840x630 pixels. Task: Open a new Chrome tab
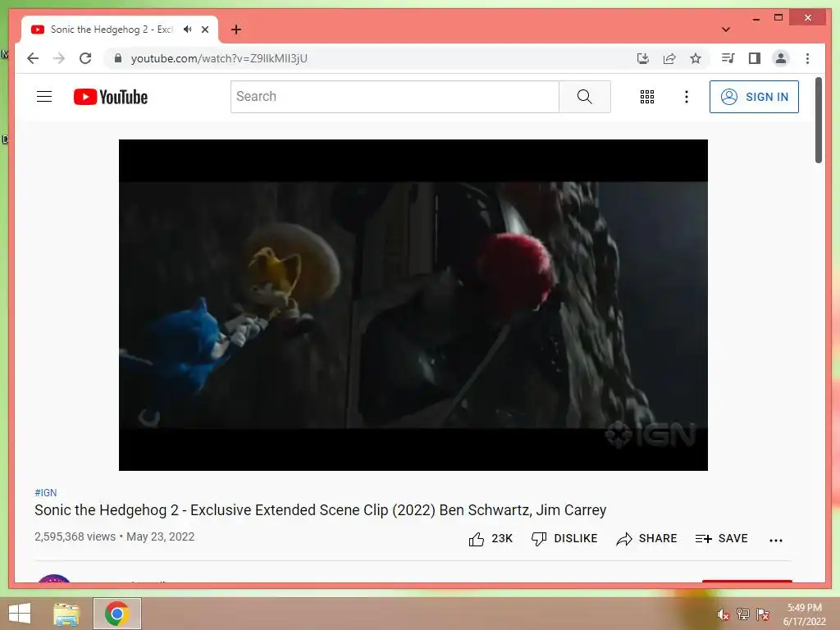235,30
